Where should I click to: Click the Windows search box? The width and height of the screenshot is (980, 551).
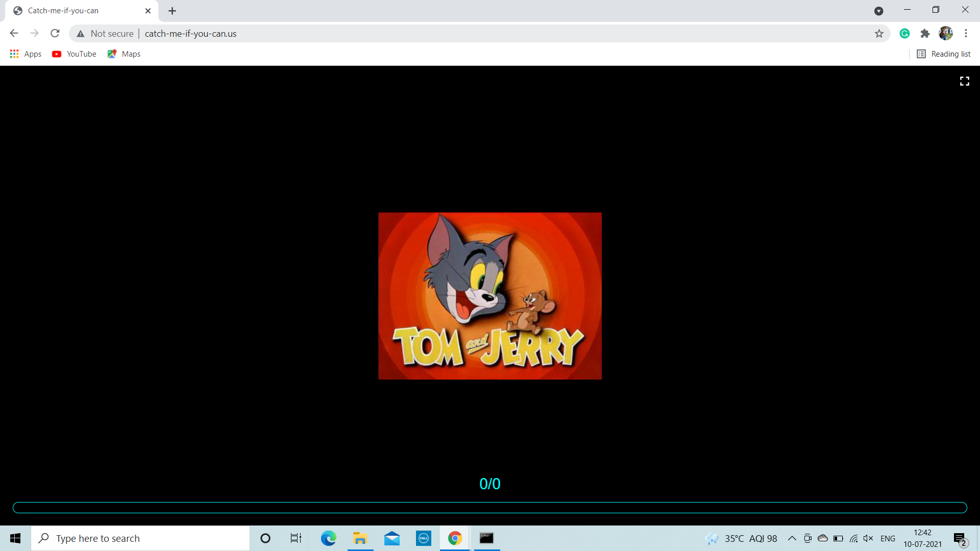coord(140,538)
